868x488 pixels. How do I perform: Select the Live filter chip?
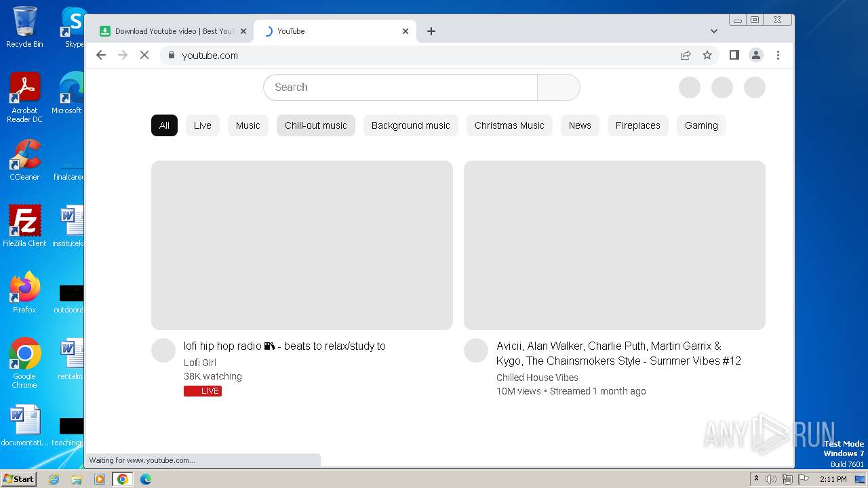coord(203,125)
